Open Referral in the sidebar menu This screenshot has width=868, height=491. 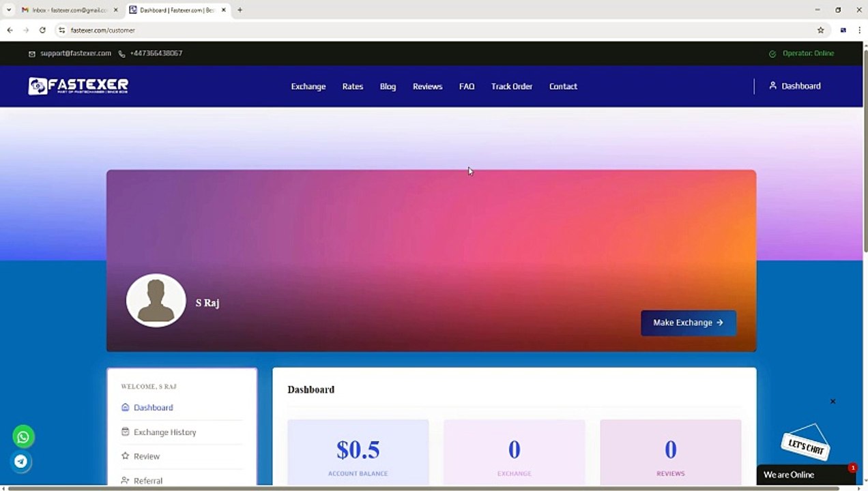148,481
